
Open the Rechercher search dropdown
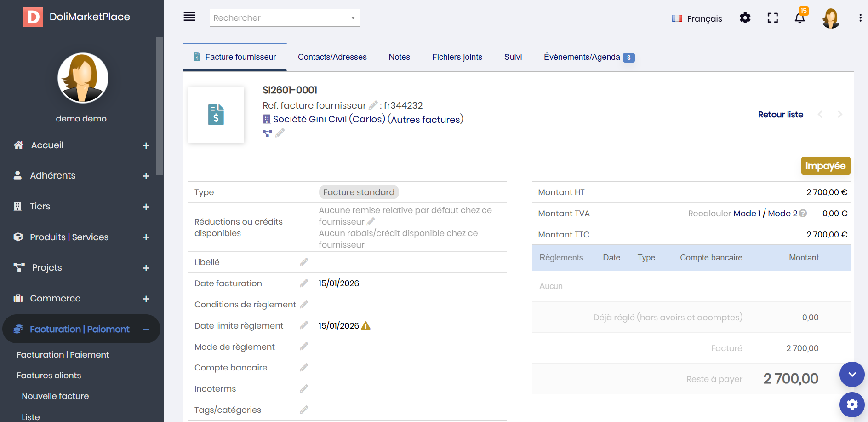[x=285, y=18]
